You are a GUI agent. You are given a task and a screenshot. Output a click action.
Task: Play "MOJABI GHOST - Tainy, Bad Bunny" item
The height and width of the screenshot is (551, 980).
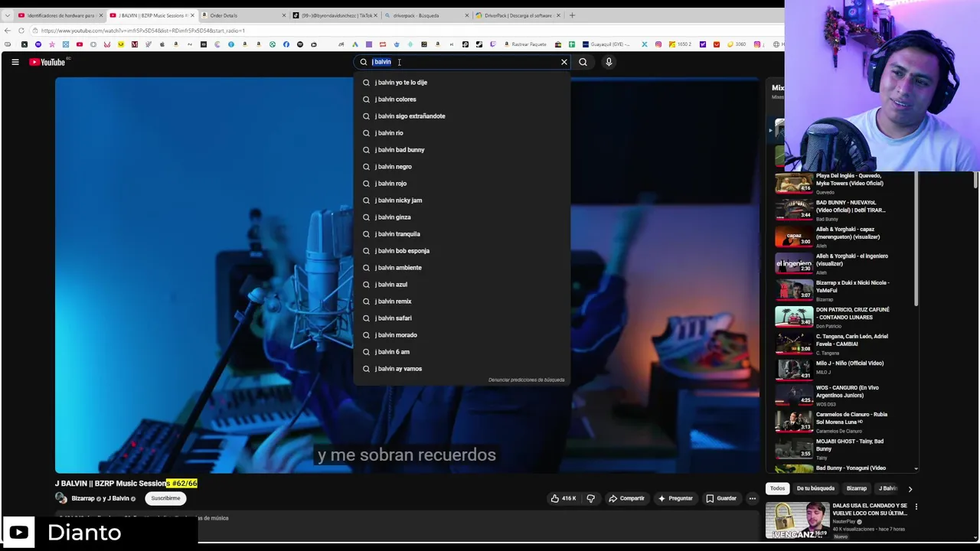tap(841, 448)
